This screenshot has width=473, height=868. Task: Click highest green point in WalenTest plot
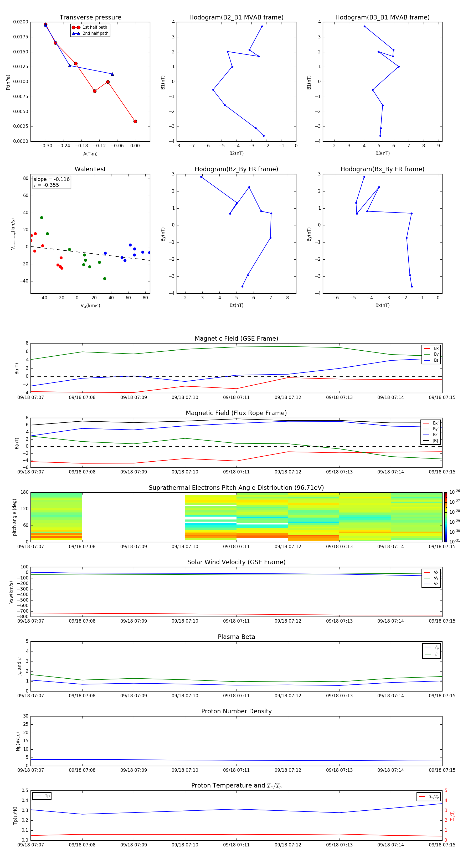(42, 218)
